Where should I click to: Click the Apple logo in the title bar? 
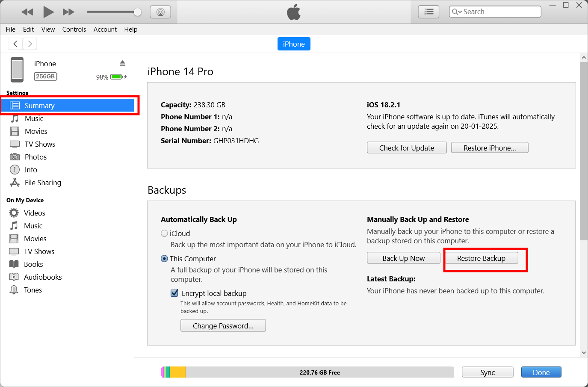[x=294, y=12]
